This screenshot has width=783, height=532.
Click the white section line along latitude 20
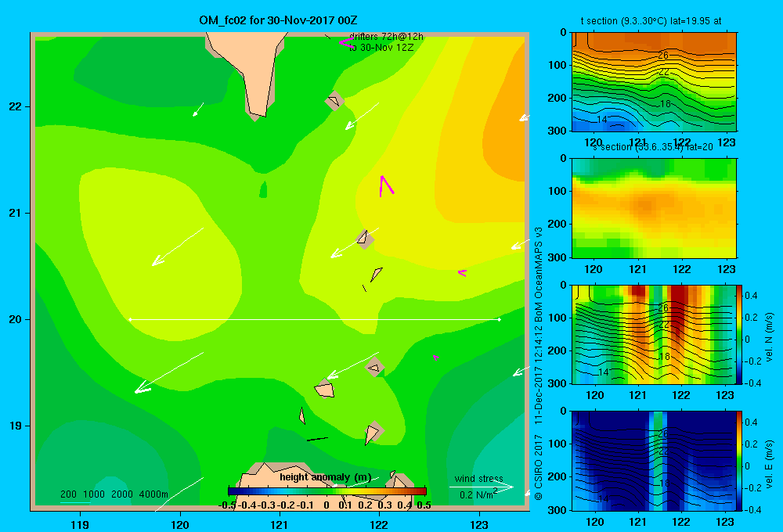tap(315, 319)
